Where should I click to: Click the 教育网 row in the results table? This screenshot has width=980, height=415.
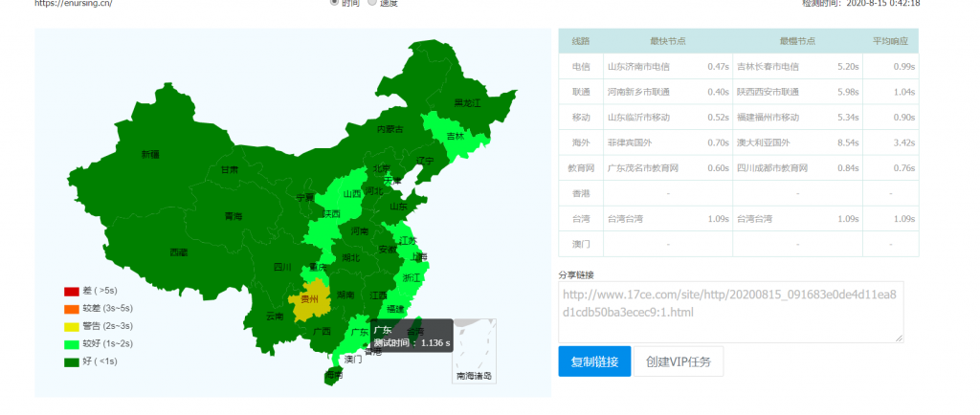[581, 168]
